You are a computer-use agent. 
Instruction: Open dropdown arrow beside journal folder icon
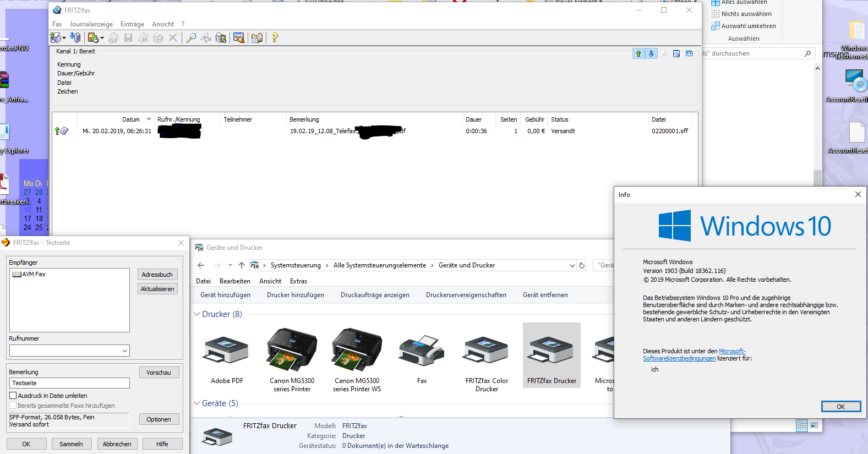pyautogui.click(x=102, y=38)
